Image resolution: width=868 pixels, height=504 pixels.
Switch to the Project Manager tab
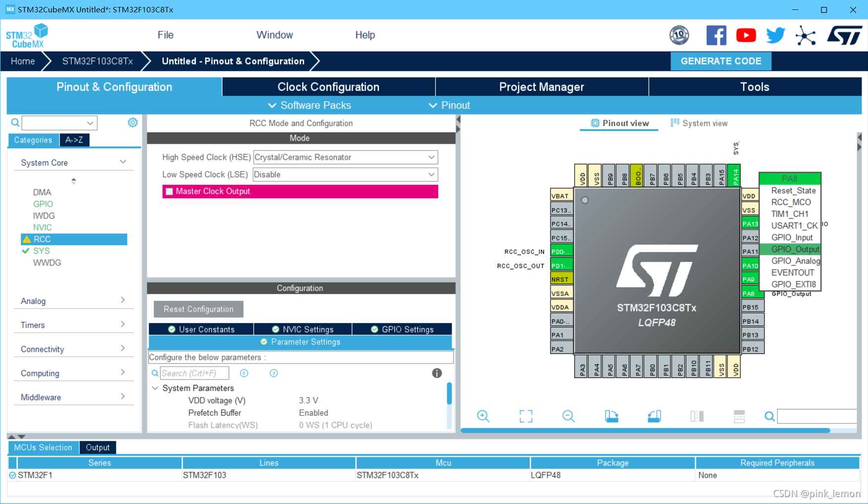542,87
